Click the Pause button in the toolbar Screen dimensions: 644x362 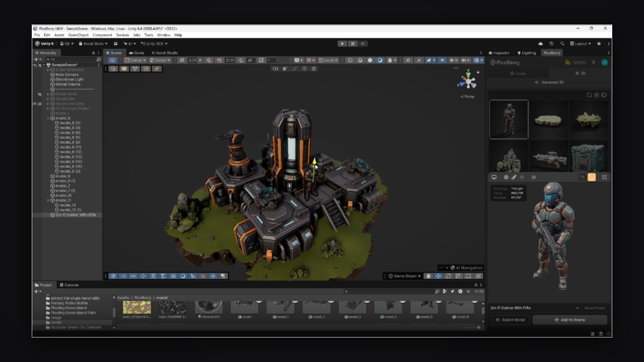(353, 43)
